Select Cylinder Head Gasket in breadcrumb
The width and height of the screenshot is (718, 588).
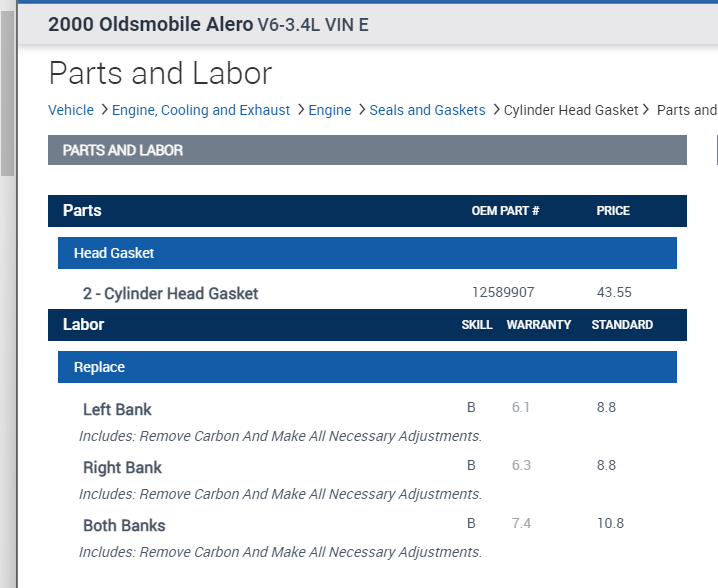(x=571, y=110)
